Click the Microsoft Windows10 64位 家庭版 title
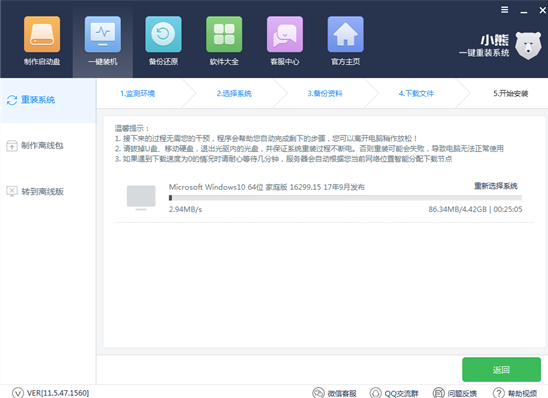This screenshot has width=548, height=398. [267, 187]
